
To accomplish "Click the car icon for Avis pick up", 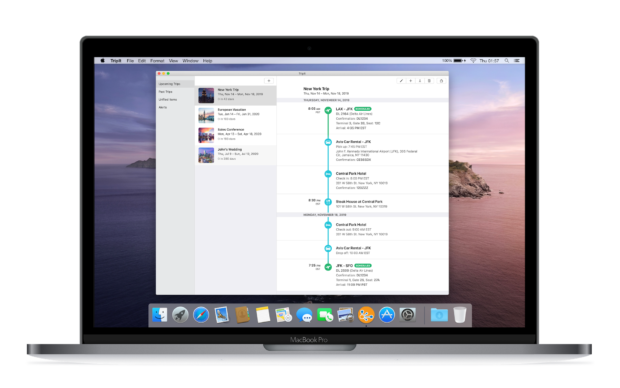I will click(x=328, y=142).
